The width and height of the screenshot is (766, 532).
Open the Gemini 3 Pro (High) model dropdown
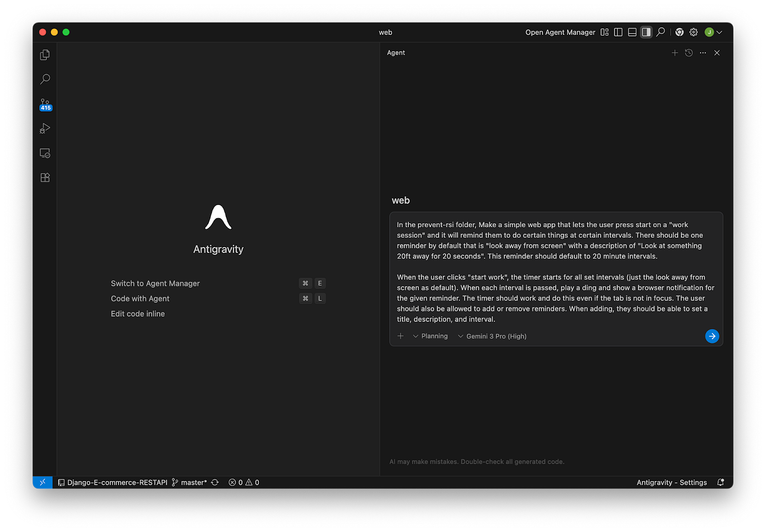(492, 336)
